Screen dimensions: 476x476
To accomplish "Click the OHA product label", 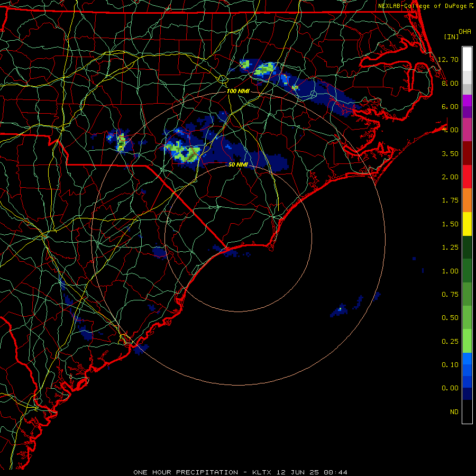I will click(465, 32).
